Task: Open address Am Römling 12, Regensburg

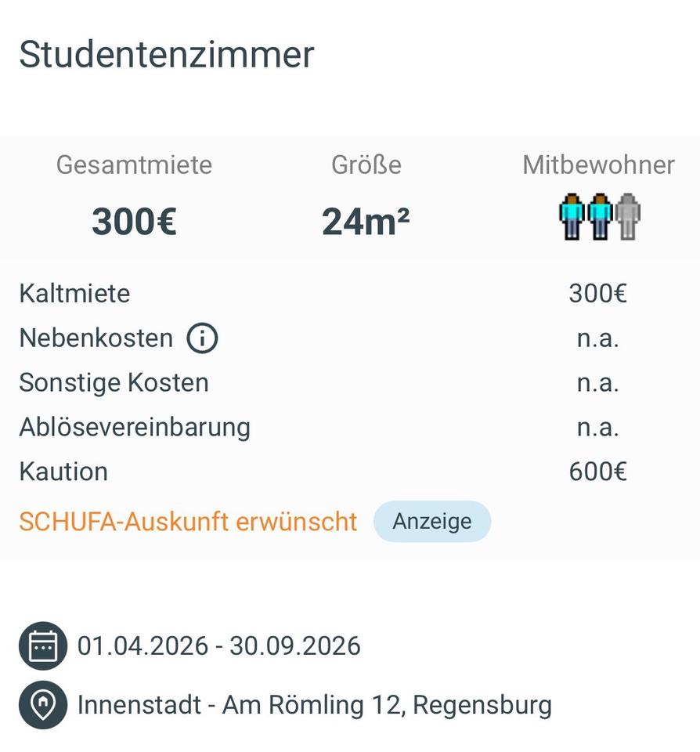Action: click(314, 705)
